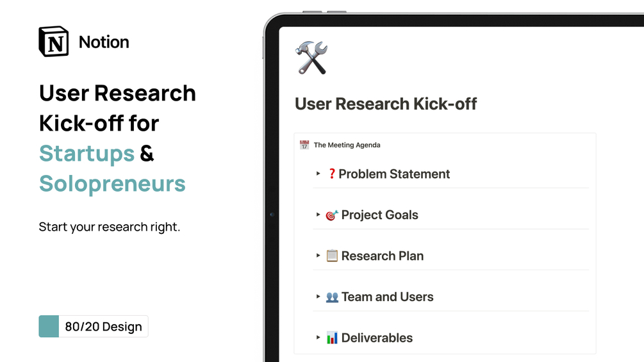This screenshot has height=362, width=644.
Task: Expand the Team and Users toggle arrow
Action: click(318, 297)
